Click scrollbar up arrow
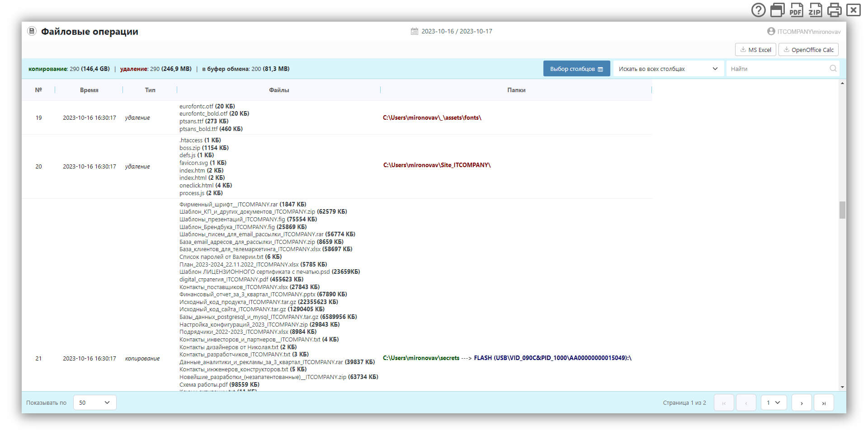This screenshot has width=868, height=435. click(842, 83)
